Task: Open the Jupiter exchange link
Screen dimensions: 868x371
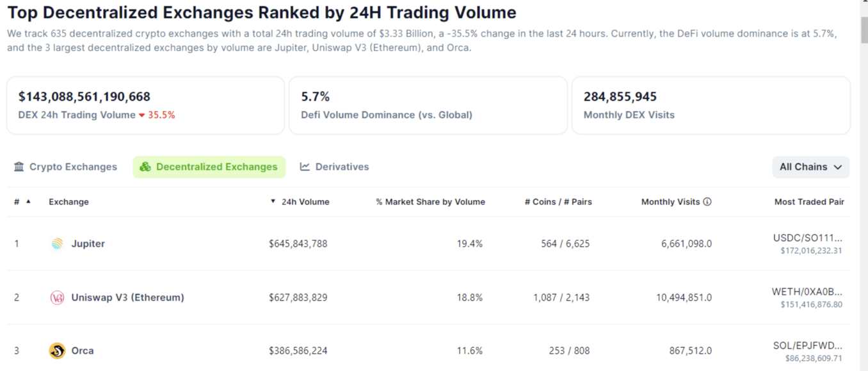Action: 88,243
